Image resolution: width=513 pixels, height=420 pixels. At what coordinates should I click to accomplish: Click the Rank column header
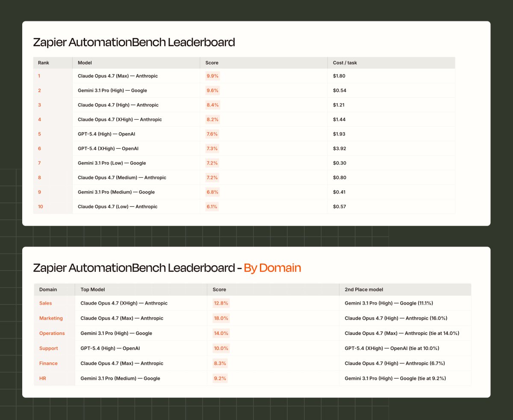click(53, 63)
